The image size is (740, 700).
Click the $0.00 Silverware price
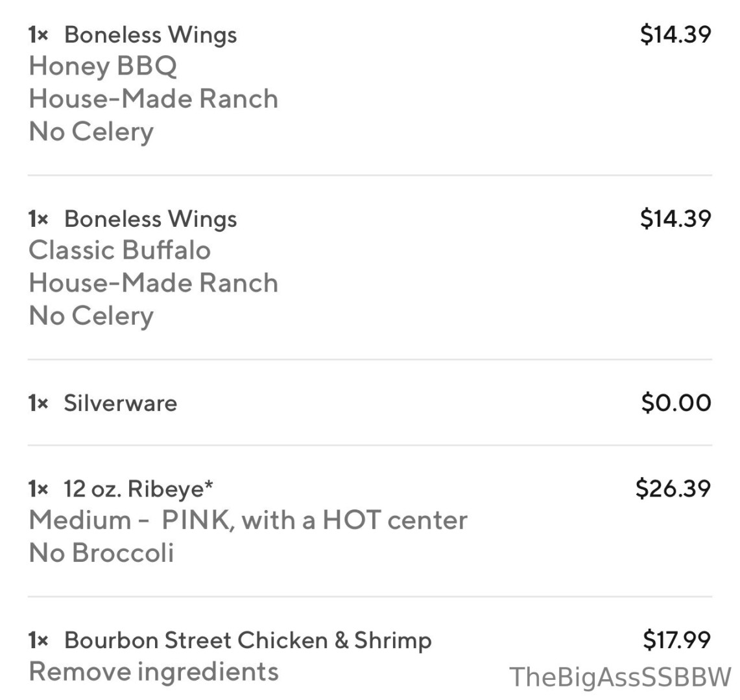676,402
